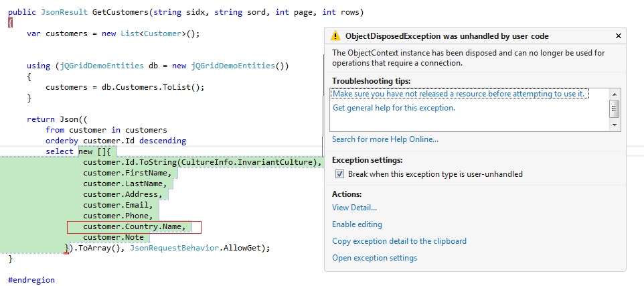Image resolution: width=644 pixels, height=286 pixels.
Task: Click 'customer.LastName' code line
Action: (x=125, y=184)
